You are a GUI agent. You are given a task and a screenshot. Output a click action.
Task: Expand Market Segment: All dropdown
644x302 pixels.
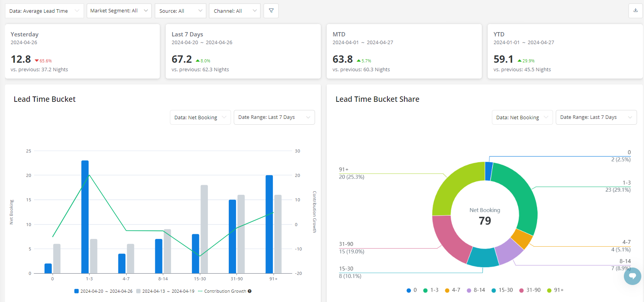tap(119, 11)
